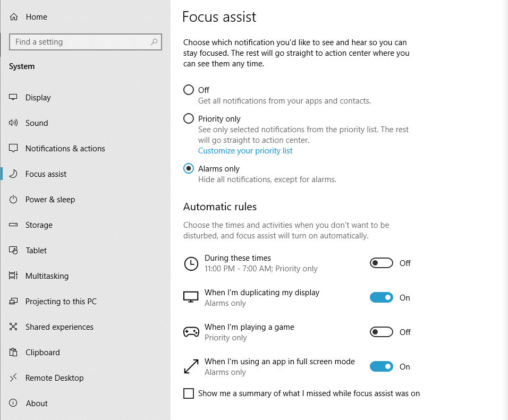Image resolution: width=508 pixels, height=420 pixels.
Task: Open Notifications & actions via its icon
Action: coord(14,148)
